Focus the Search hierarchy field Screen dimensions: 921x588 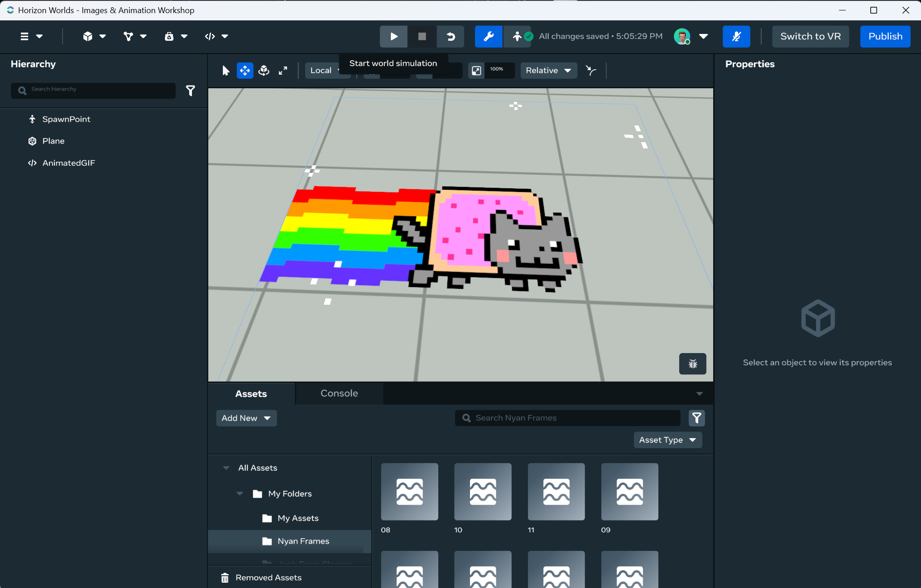point(93,91)
